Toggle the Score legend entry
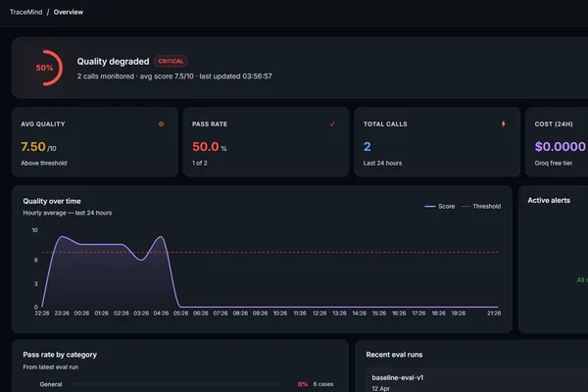The height and width of the screenshot is (392, 588). point(439,207)
